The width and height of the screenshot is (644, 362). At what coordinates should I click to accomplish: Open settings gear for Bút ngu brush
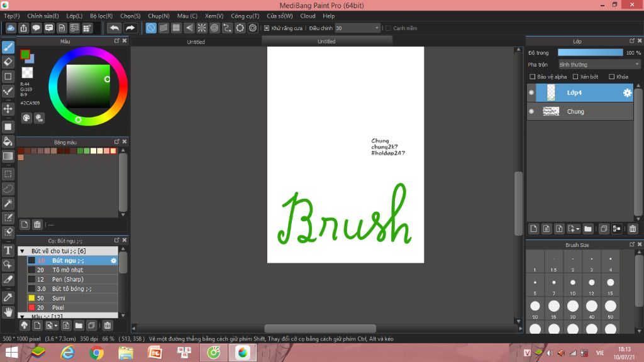pos(113,261)
